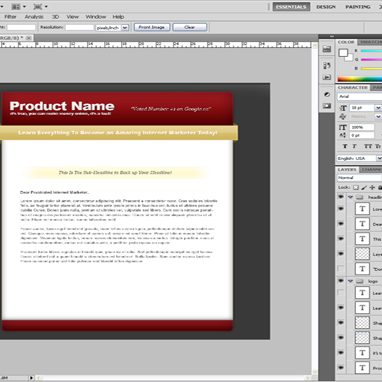
Task: Click the baseline shift icon in Character panel
Action: tap(343, 135)
